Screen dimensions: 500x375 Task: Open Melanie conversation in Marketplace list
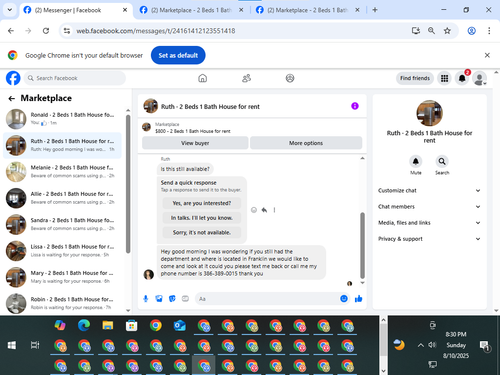click(x=62, y=172)
